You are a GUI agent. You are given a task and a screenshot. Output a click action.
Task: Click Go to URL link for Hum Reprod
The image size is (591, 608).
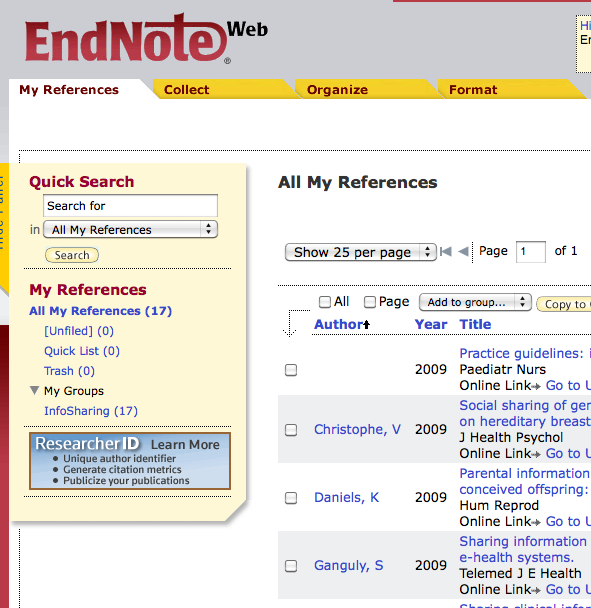(568, 522)
